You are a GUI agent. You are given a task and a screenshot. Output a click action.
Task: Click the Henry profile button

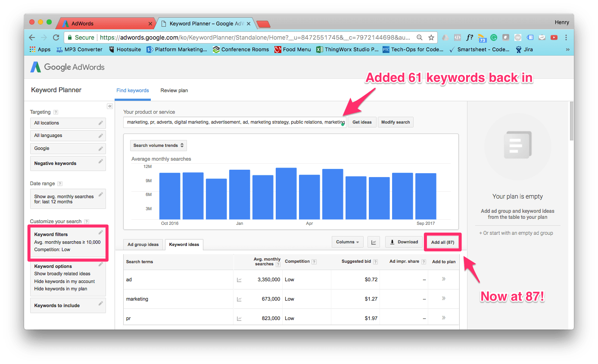(562, 22)
